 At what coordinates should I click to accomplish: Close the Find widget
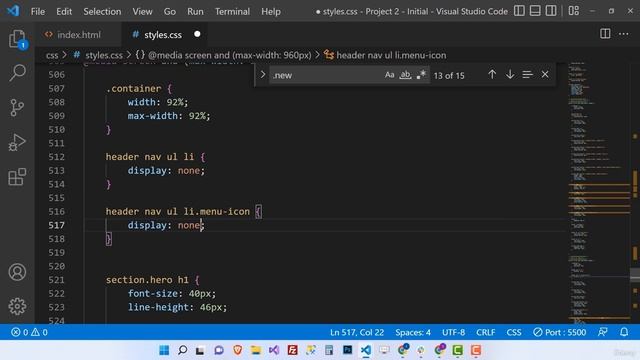point(545,74)
